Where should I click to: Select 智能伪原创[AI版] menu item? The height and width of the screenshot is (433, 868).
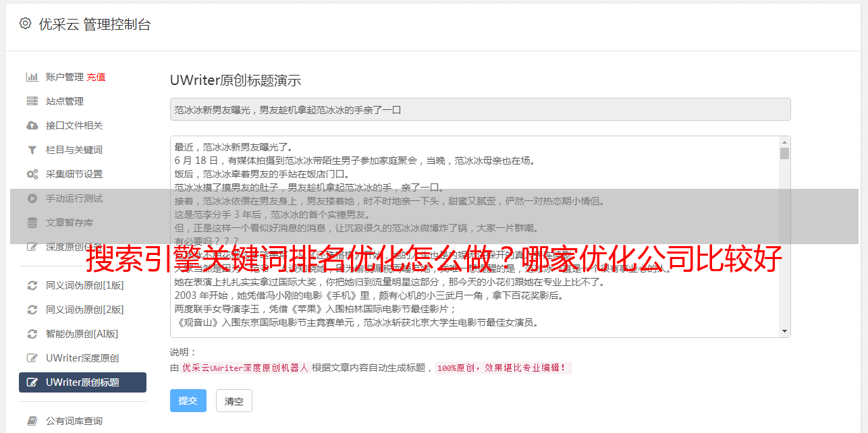point(82,334)
